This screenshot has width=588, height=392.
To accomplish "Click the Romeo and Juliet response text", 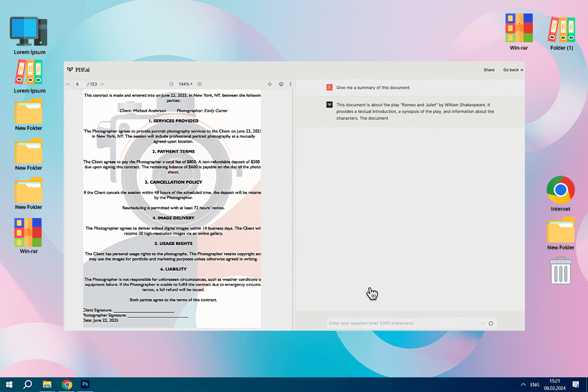I will coord(415,111).
